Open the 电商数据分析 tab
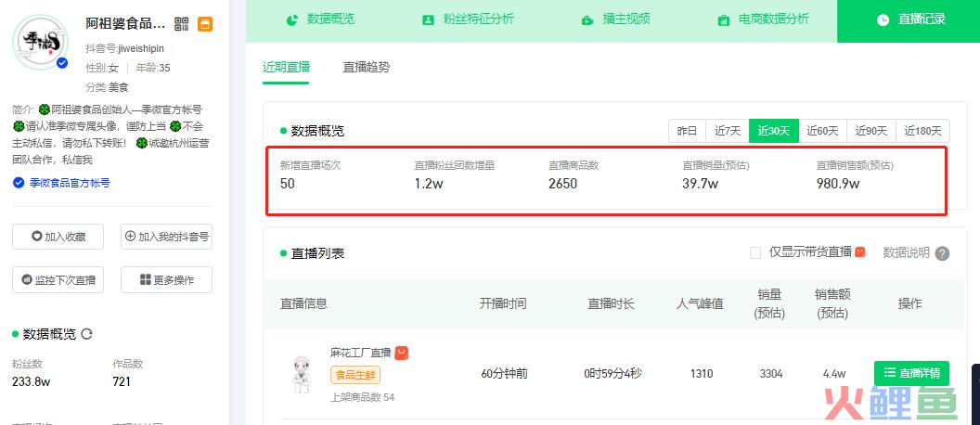 tap(763, 19)
